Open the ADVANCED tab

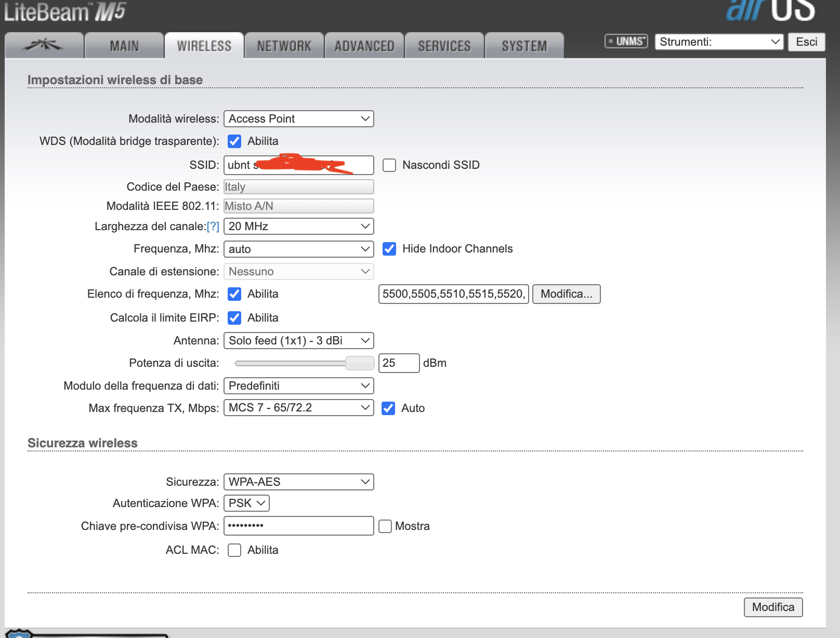tap(364, 46)
